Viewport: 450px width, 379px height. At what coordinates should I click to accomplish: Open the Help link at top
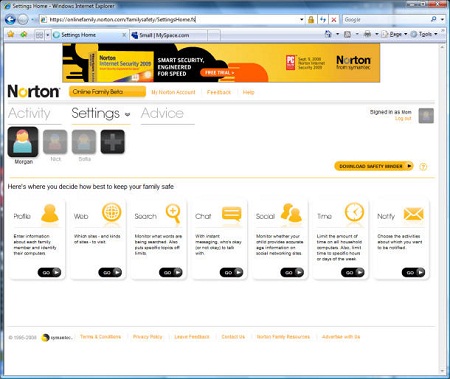pos(248,92)
